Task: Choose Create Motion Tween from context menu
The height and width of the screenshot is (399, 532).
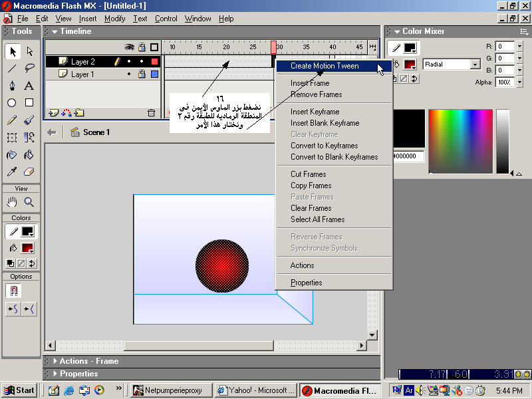Action: [x=334, y=66]
